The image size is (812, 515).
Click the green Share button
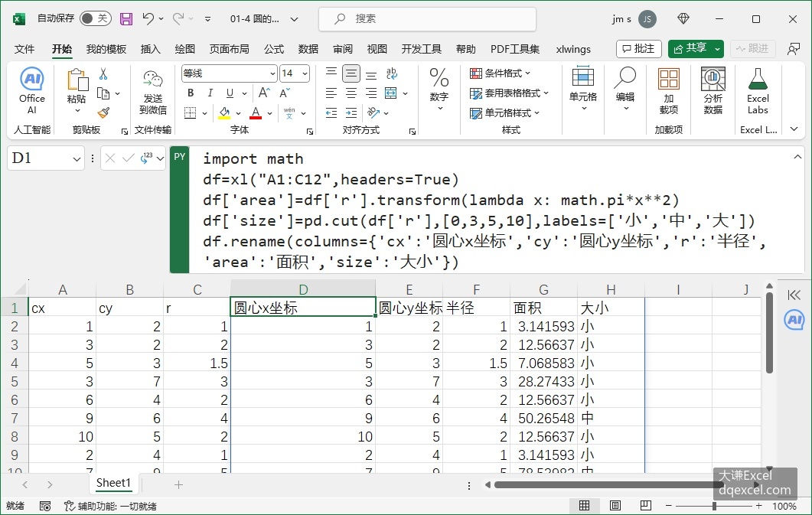tap(690, 49)
